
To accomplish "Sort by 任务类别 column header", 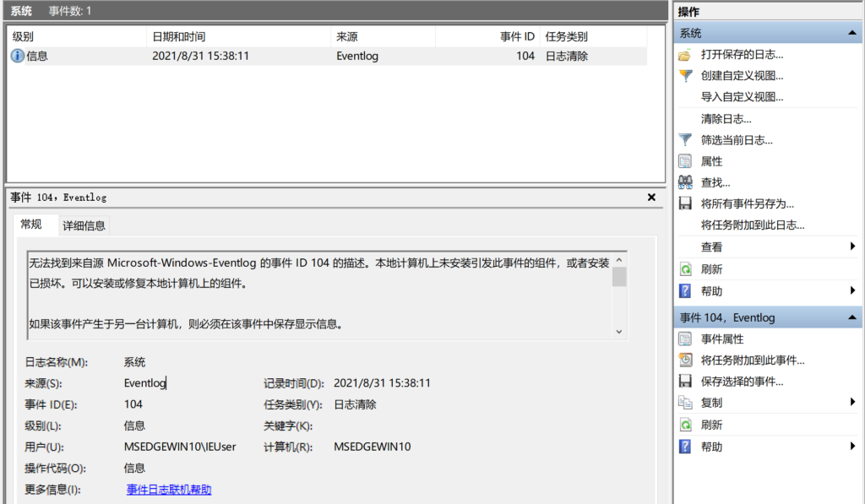I will click(593, 37).
